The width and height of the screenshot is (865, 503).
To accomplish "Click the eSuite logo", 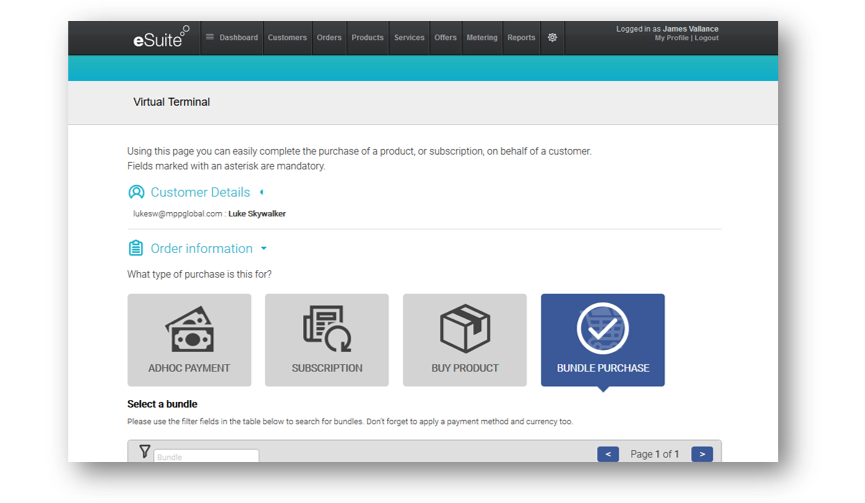I will pos(160,38).
